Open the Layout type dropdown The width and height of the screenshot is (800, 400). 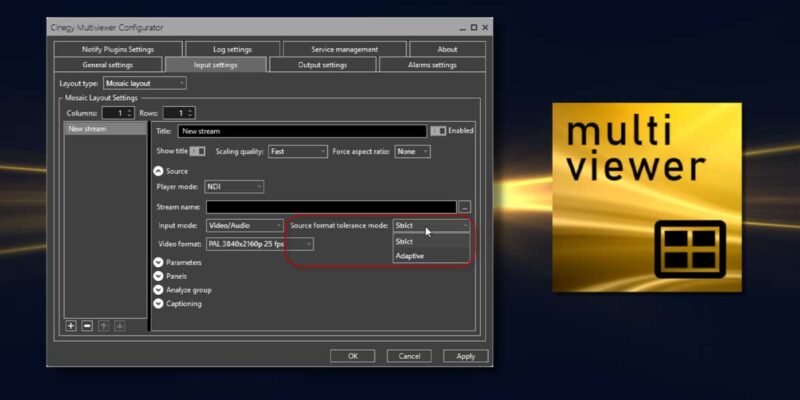(x=145, y=83)
